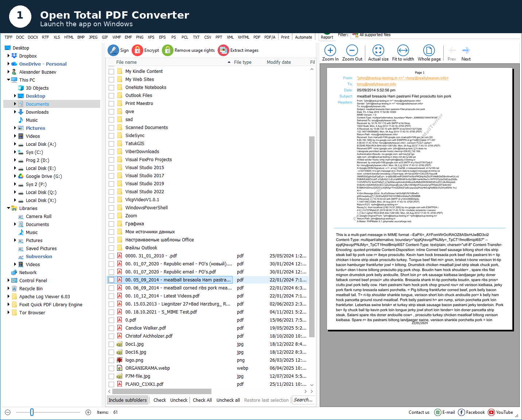Set preview to actual size

378,52
